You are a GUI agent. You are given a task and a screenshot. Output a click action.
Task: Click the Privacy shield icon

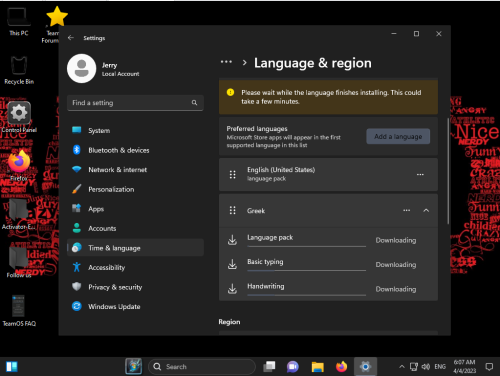[x=77, y=287]
